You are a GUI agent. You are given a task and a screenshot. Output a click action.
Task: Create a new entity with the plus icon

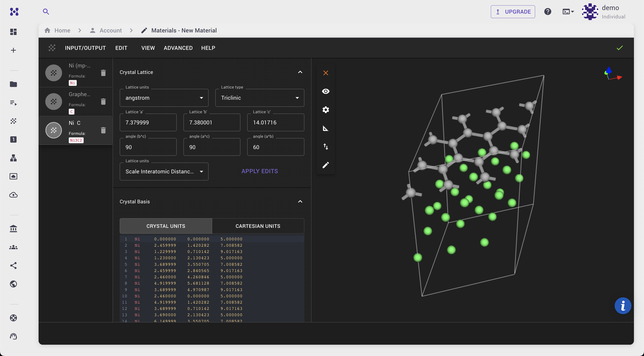point(13,50)
